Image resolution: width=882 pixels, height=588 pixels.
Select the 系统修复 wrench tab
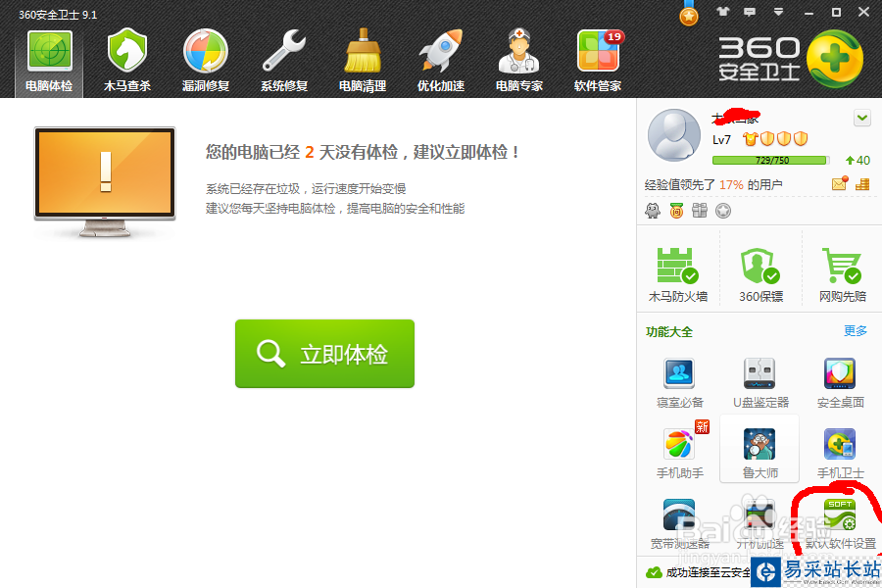tap(284, 62)
